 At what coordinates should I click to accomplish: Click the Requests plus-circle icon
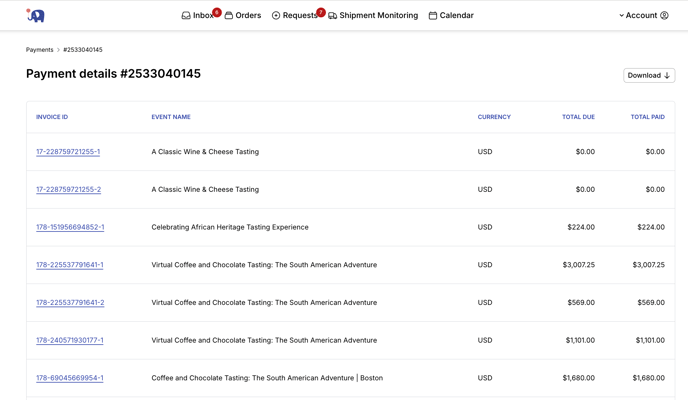point(276,16)
